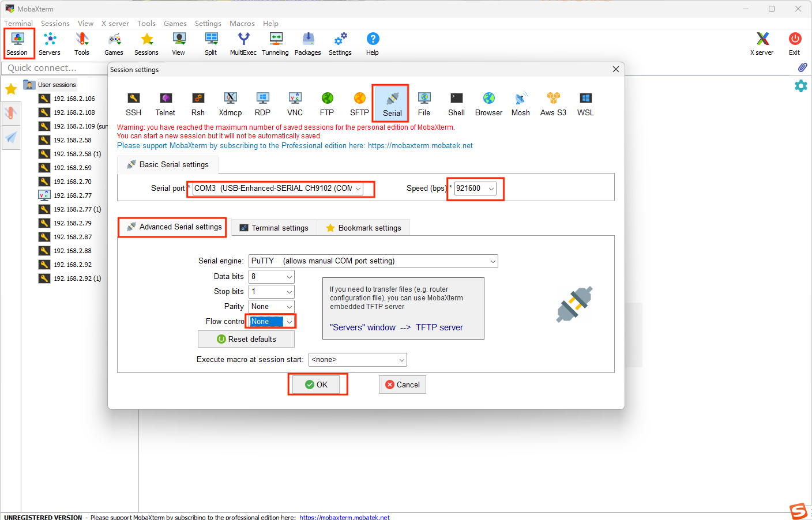Open the Tools toolbar icon

[82, 44]
